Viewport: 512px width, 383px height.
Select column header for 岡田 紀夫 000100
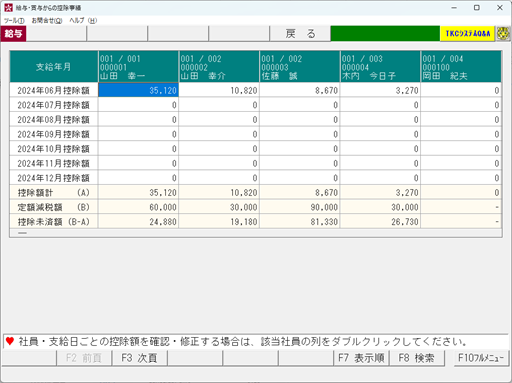click(x=461, y=67)
